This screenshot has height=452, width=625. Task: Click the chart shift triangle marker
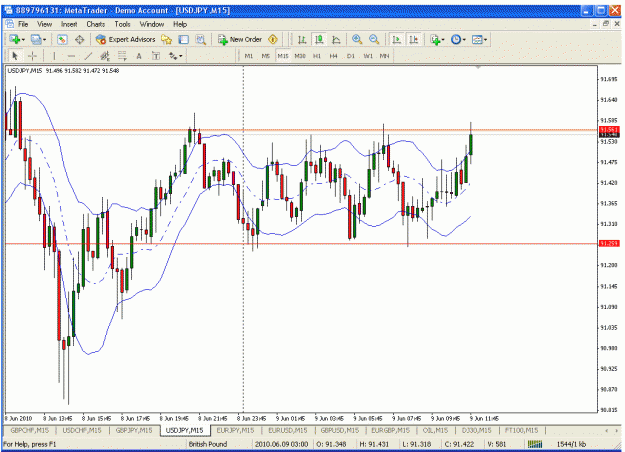478,67
